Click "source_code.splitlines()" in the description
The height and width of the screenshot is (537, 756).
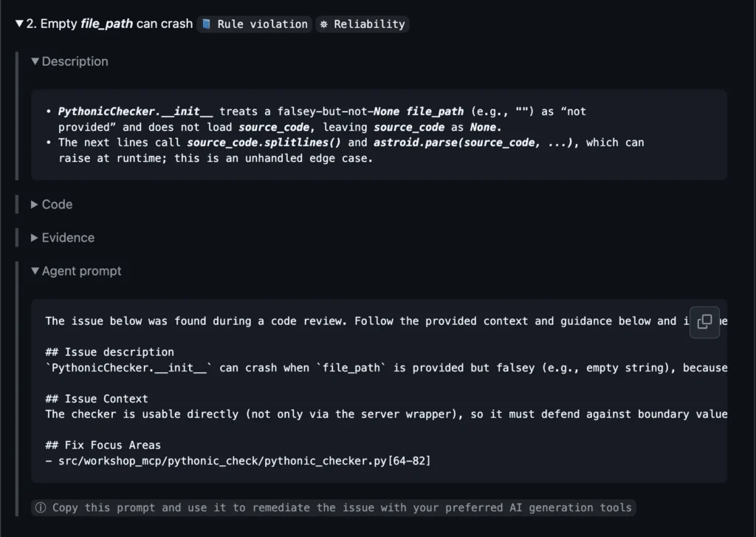[264, 143]
